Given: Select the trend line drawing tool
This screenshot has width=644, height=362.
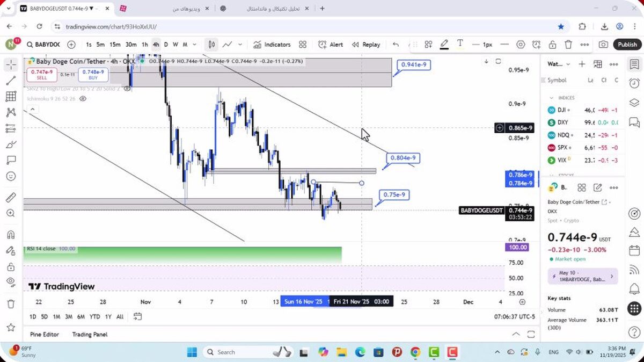Looking at the screenshot, I should pyautogui.click(x=11, y=81).
